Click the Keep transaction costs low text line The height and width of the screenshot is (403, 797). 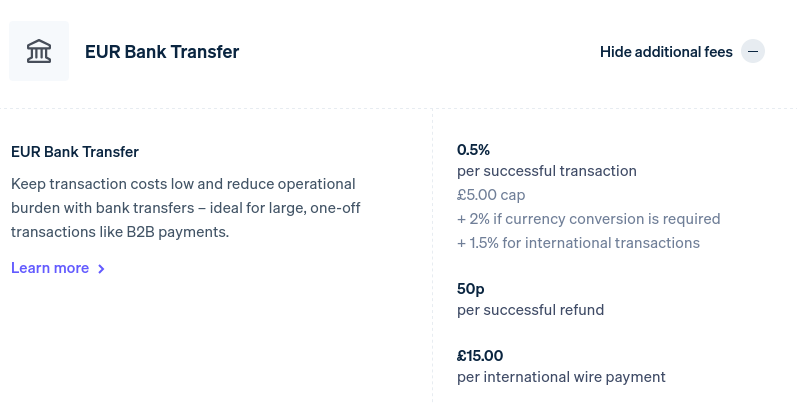[183, 184]
